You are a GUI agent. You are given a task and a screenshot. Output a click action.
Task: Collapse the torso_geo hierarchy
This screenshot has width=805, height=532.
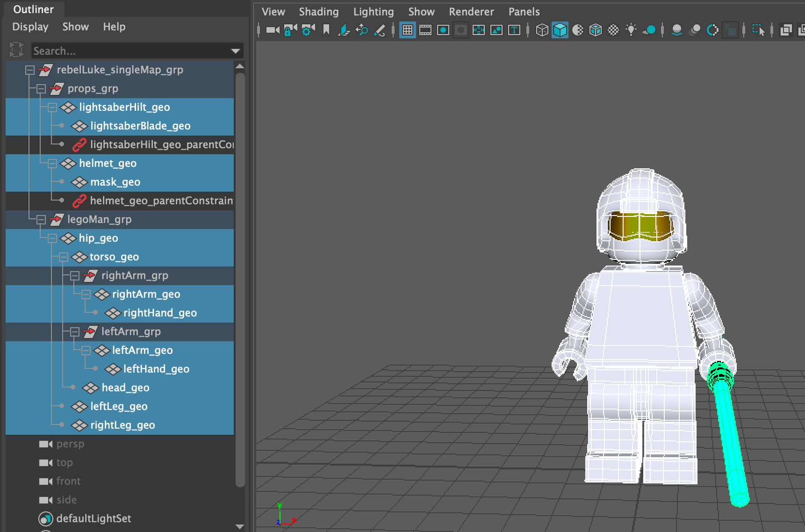[64, 257]
